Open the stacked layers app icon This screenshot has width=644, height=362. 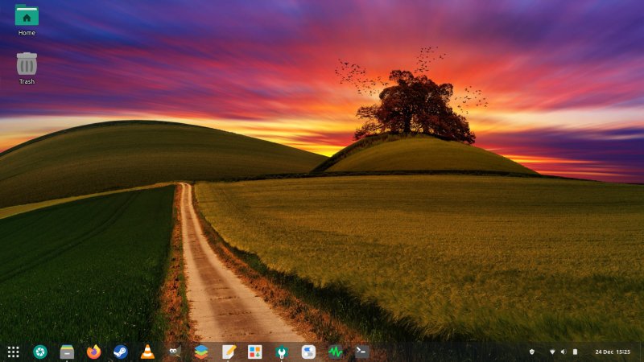click(x=201, y=352)
